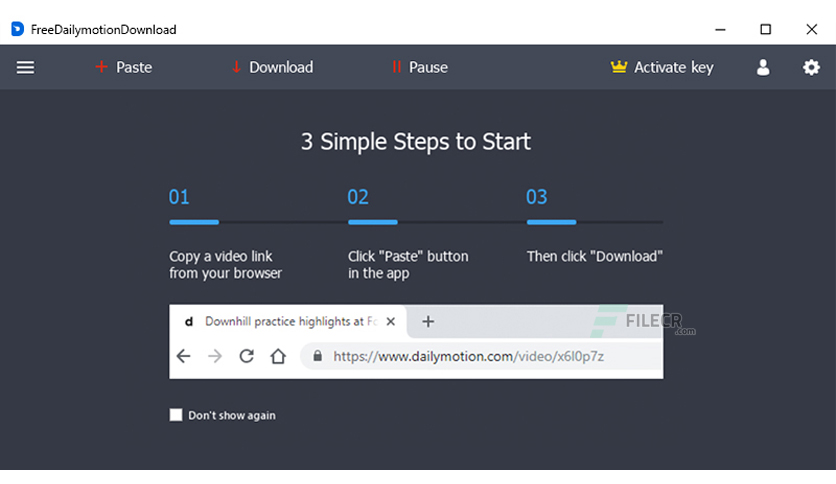This screenshot has height=484, width=836.
Task: Click the Paste button
Action: pos(124,67)
